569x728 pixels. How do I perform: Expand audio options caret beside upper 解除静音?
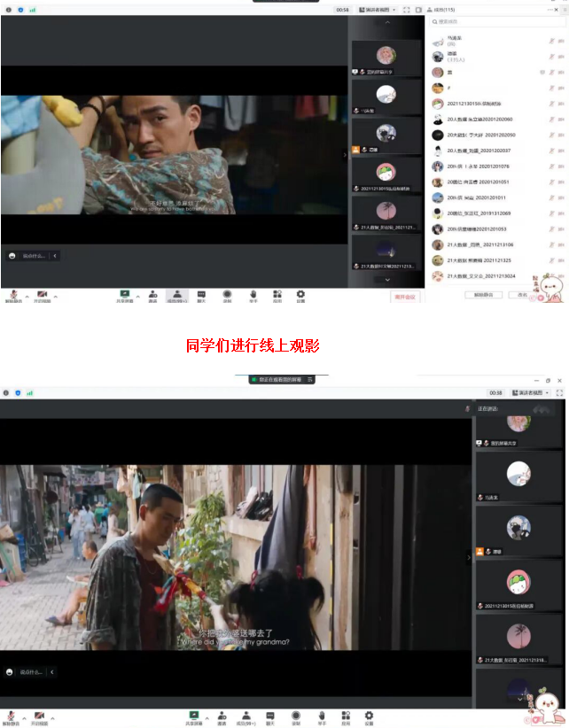pyautogui.click(x=27, y=296)
